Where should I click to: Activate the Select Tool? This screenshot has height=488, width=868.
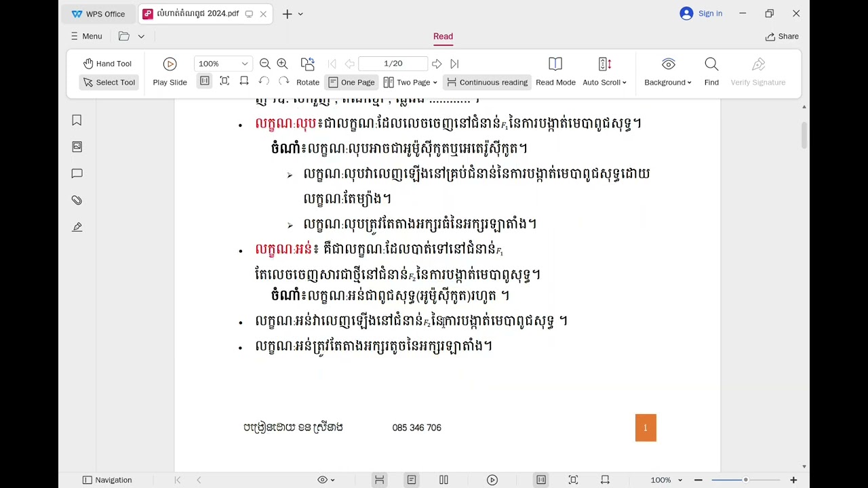click(109, 82)
